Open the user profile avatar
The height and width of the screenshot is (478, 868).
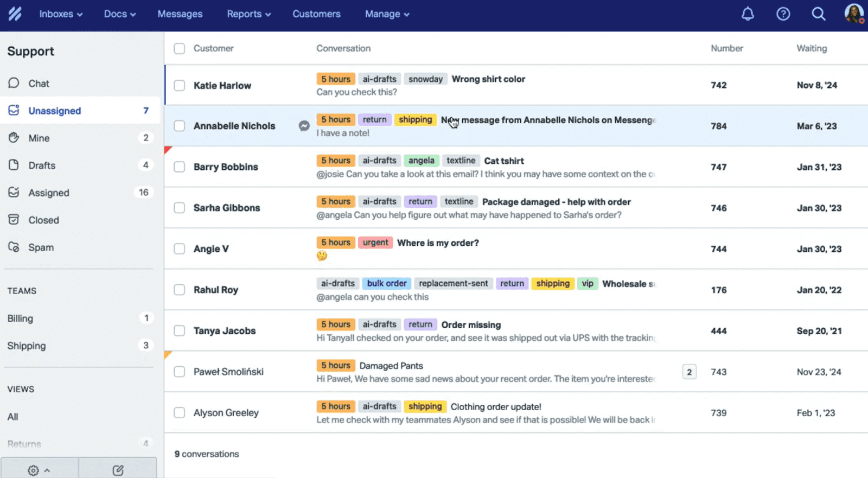pyautogui.click(x=853, y=14)
